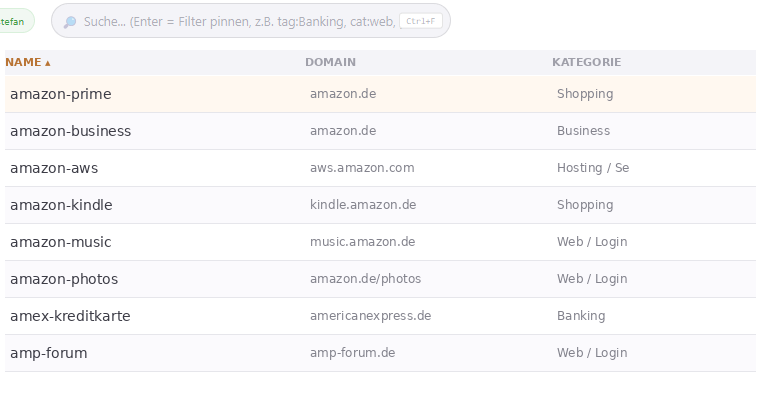Image resolution: width=760 pixels, height=405 pixels.
Task: Open the amazon-aws entry
Action: [54, 168]
